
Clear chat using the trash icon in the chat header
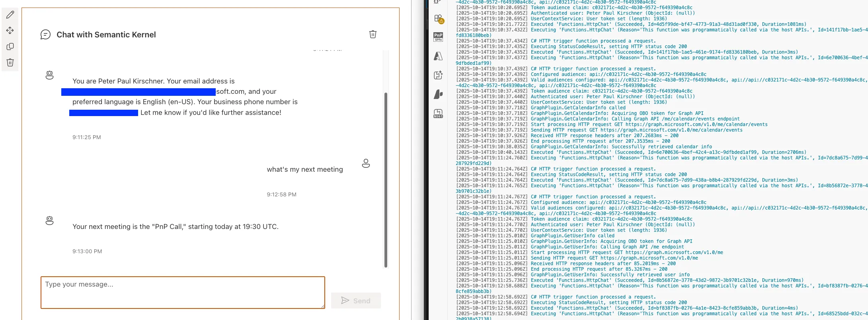tap(373, 34)
